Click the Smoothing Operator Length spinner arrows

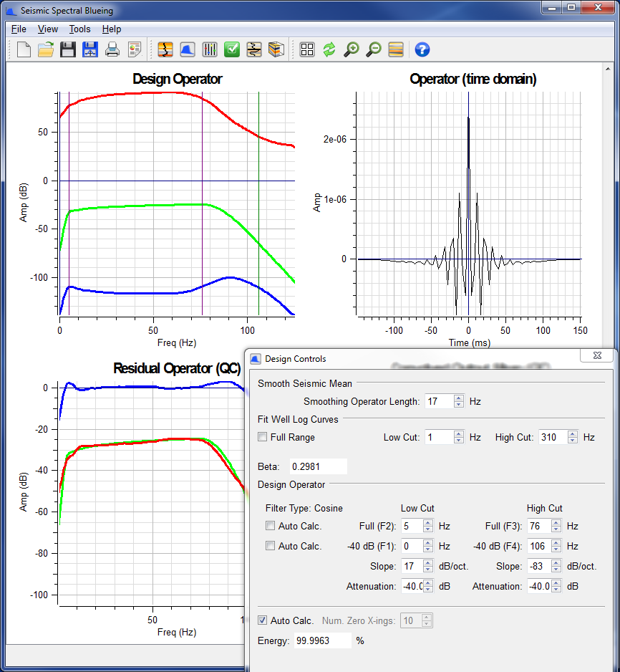coord(459,401)
